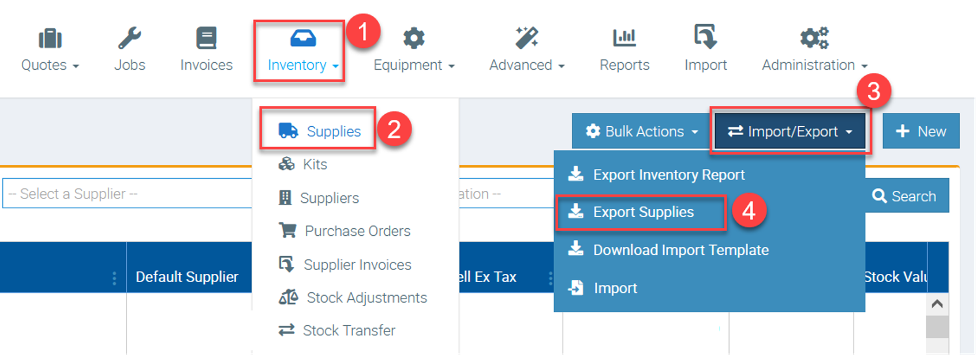Click the table scrollbar up arrow
980x358 pixels.
pyautogui.click(x=937, y=304)
